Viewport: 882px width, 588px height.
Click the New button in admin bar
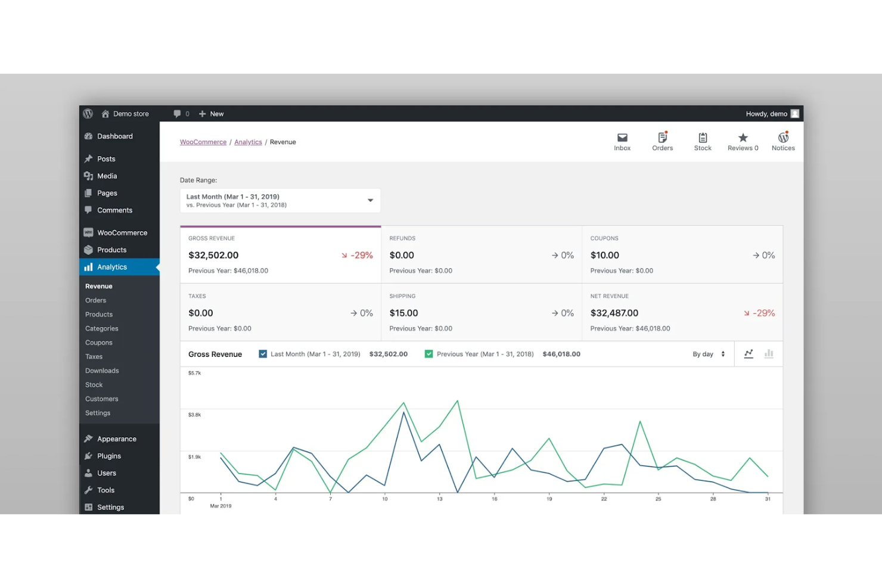(211, 113)
